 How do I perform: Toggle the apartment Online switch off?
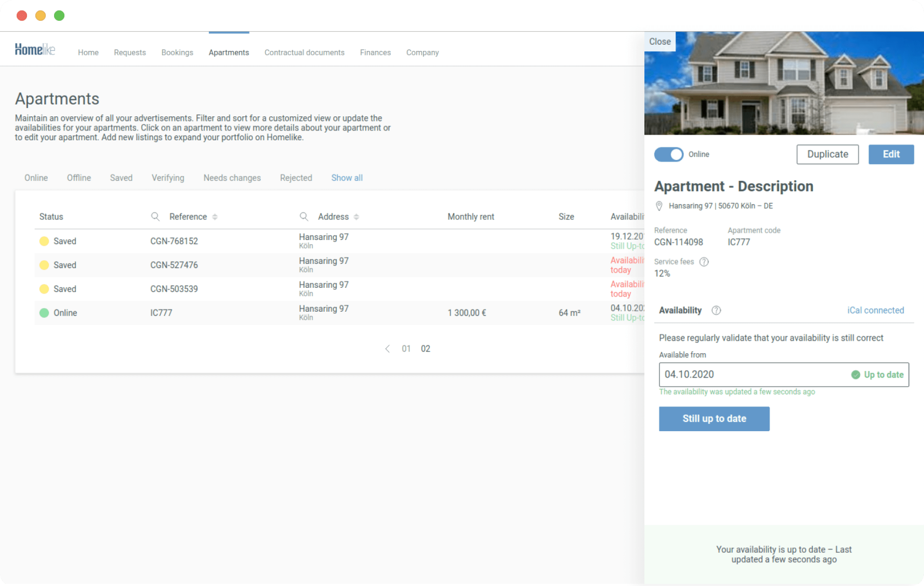(x=668, y=154)
